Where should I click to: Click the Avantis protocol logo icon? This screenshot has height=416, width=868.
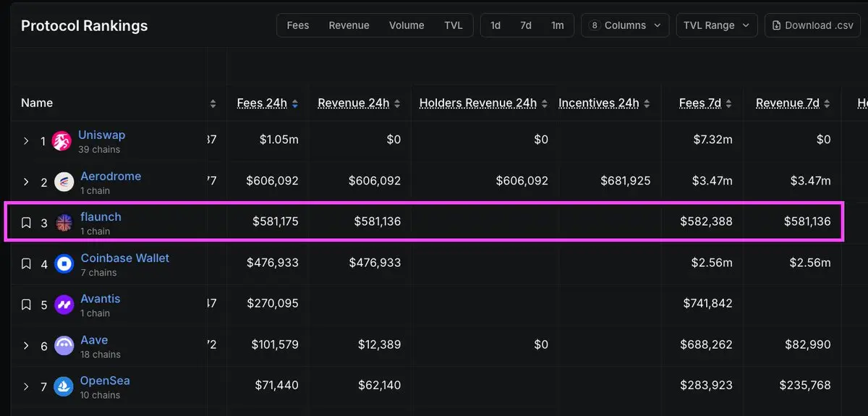pos(64,305)
